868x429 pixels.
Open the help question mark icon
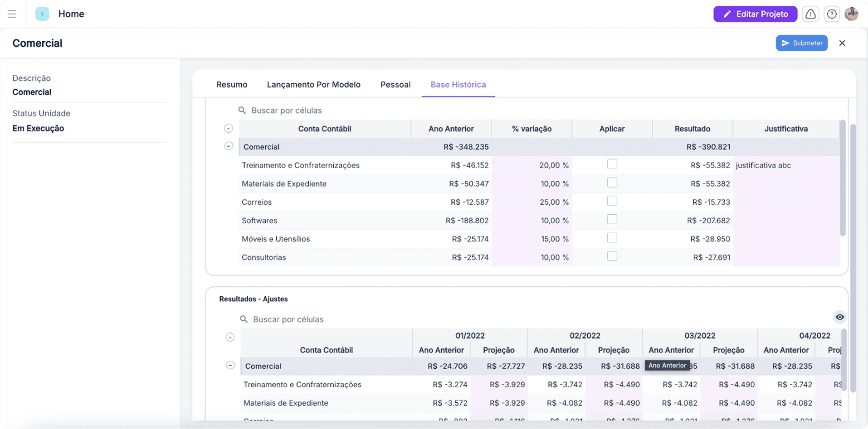pos(831,14)
